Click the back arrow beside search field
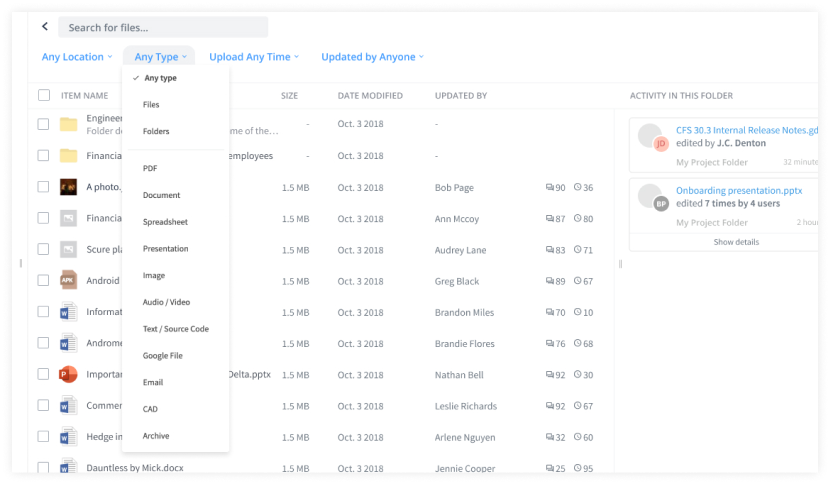This screenshot has height=485, width=830. pyautogui.click(x=45, y=27)
